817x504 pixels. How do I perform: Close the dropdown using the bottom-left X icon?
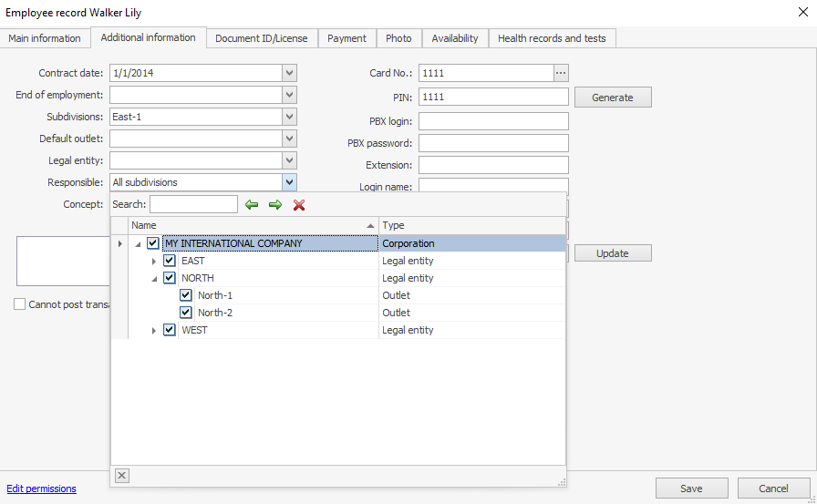(x=122, y=475)
